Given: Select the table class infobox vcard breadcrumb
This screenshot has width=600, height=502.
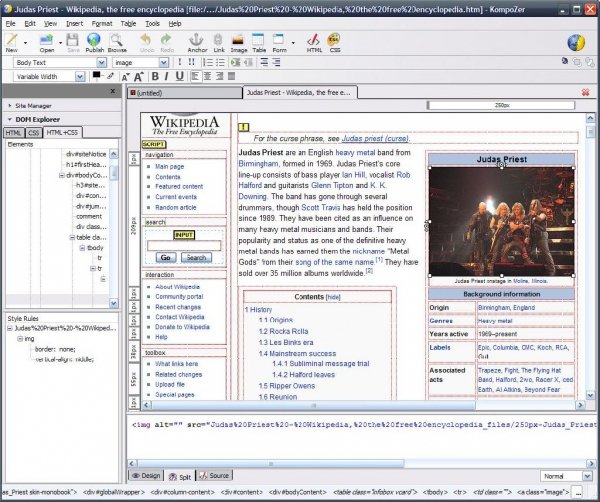Looking at the screenshot, I should pyautogui.click(x=375, y=492).
